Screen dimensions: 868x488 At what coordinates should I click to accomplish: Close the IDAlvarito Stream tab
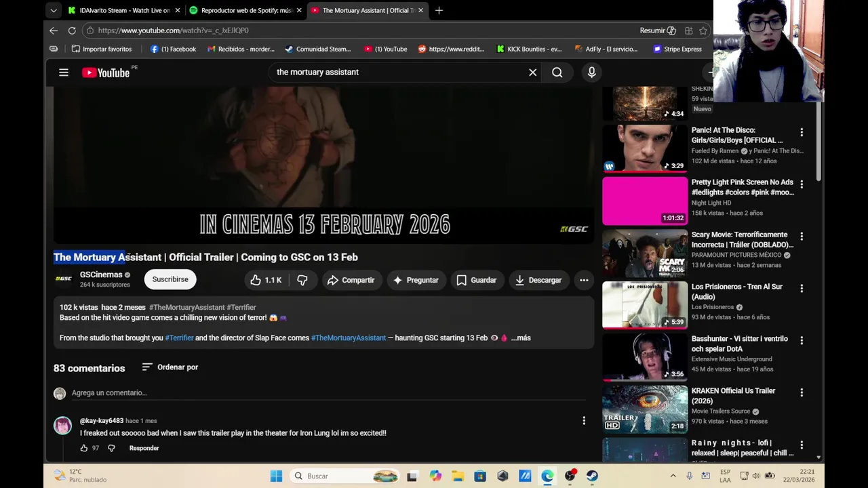tap(178, 10)
